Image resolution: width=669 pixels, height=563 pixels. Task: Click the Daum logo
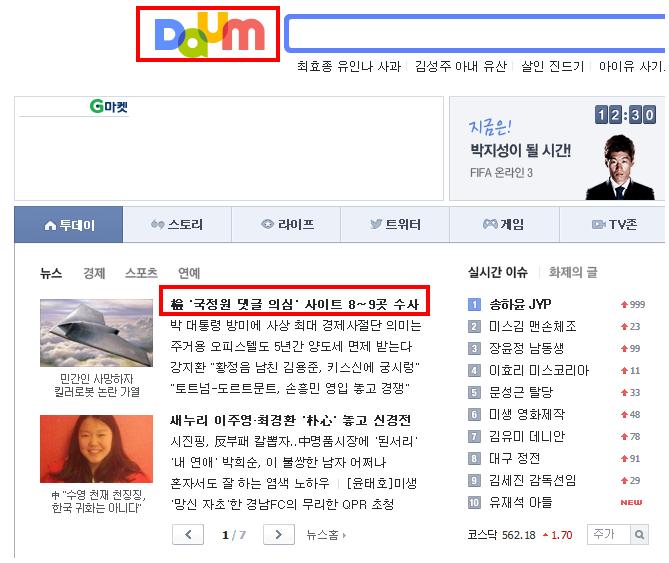[x=209, y=35]
